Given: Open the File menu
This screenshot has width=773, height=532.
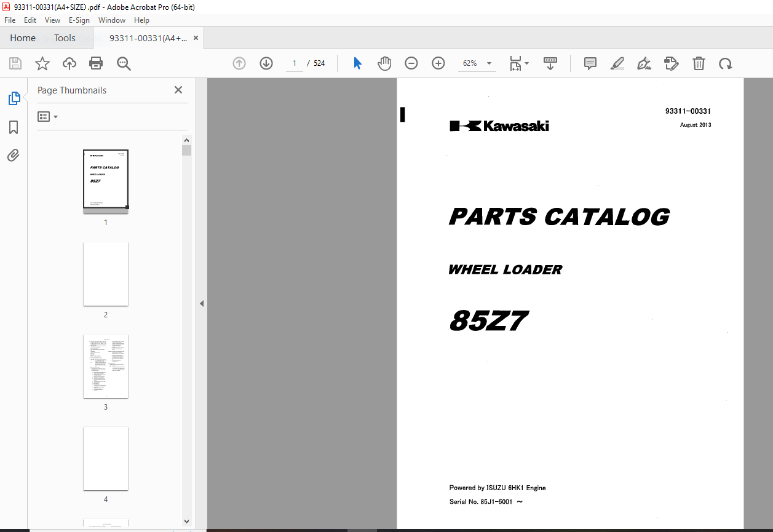Looking at the screenshot, I should pos(10,20).
